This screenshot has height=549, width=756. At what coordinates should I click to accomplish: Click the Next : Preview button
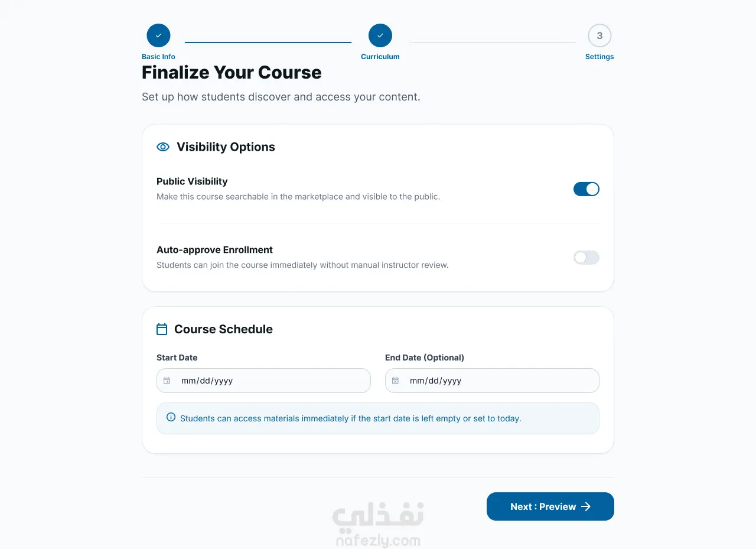(x=550, y=506)
